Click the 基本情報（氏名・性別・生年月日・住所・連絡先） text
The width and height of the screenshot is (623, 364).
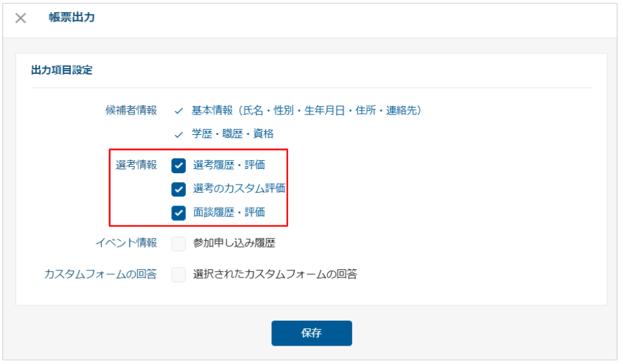(x=307, y=111)
